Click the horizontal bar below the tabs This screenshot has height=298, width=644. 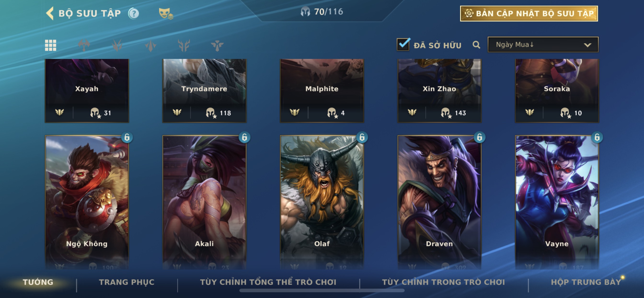[x=322, y=291]
